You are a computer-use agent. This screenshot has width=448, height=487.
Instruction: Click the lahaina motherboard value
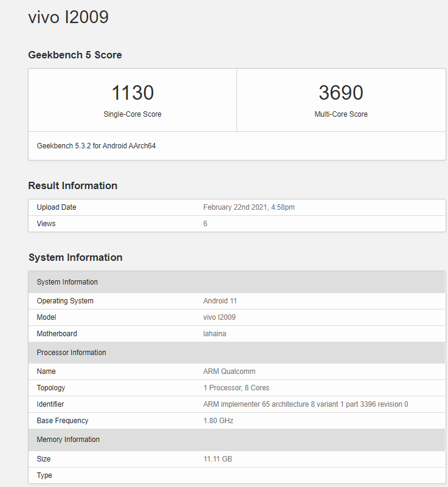coord(215,334)
